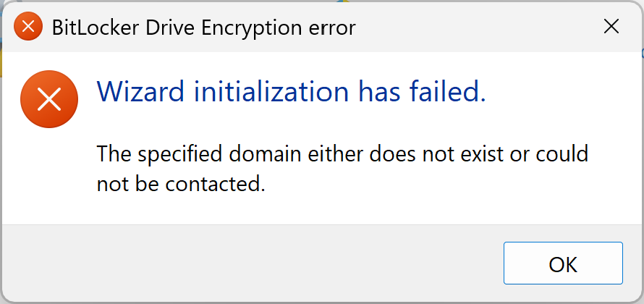The image size is (644, 304).
Task: Click the OK button
Action: (562, 263)
